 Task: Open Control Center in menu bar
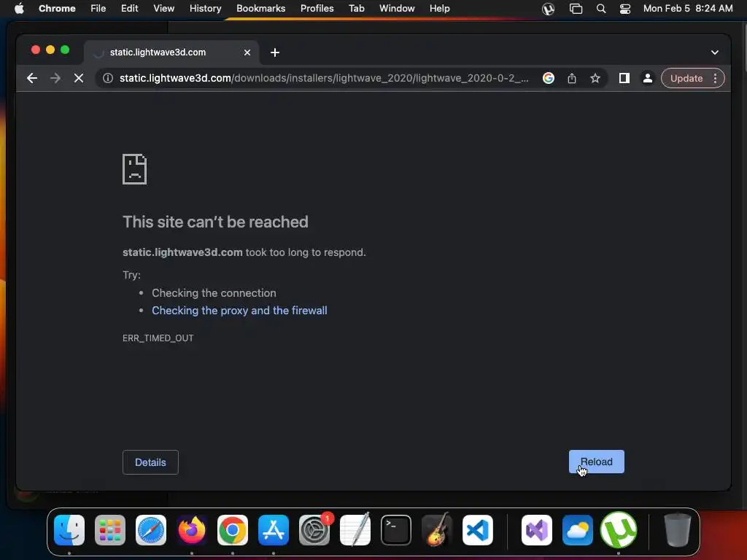pos(625,9)
